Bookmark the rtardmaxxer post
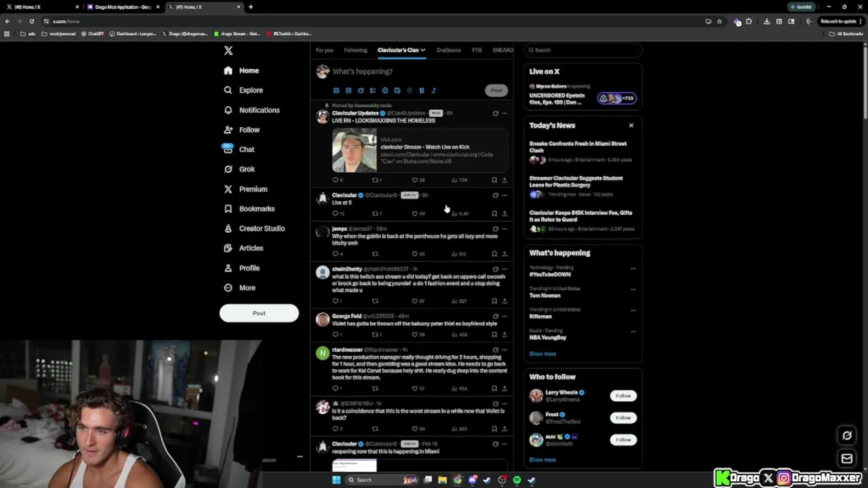Viewport: 868px width, 488px height. pyautogui.click(x=494, y=388)
